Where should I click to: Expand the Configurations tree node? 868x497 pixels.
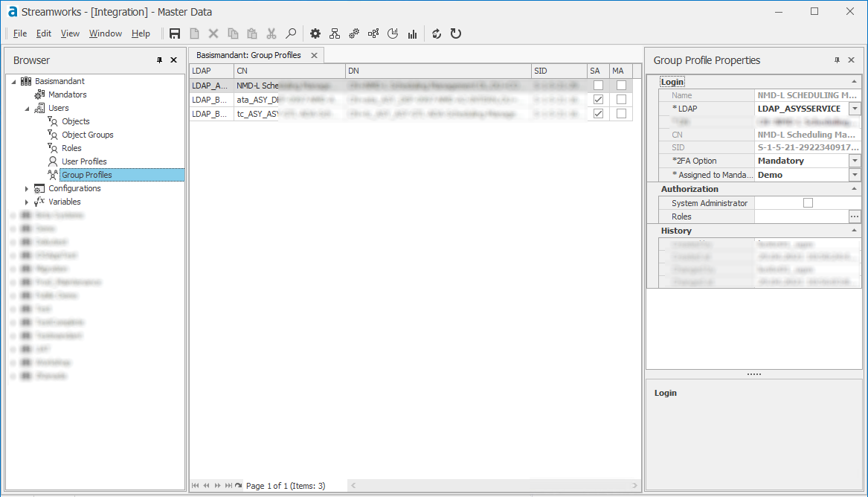pyautogui.click(x=27, y=189)
